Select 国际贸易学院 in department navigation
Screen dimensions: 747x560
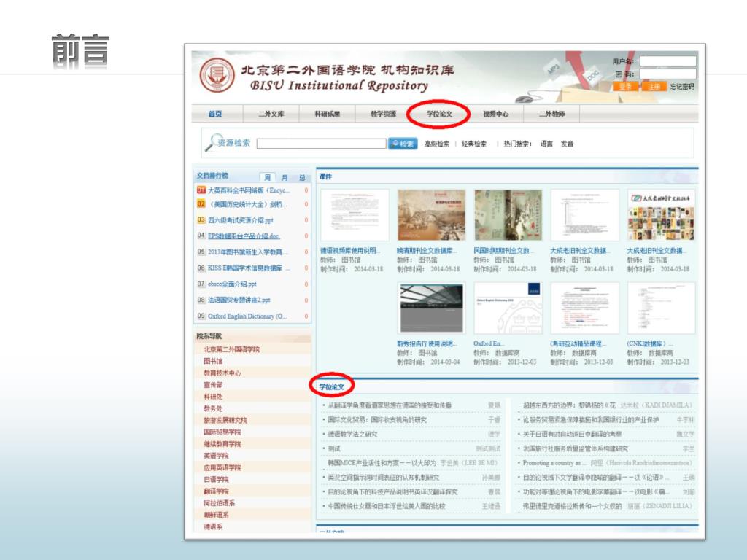(222, 432)
